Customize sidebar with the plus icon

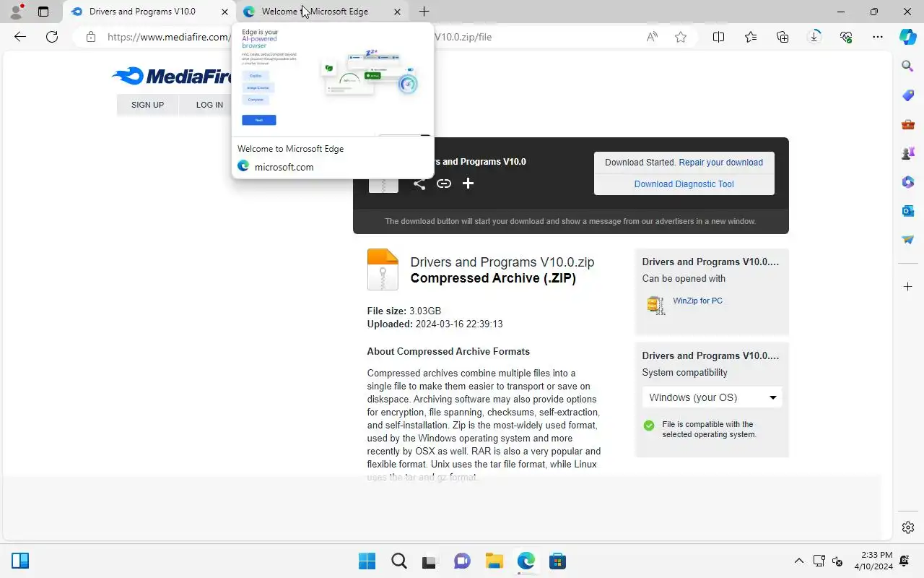point(908,287)
